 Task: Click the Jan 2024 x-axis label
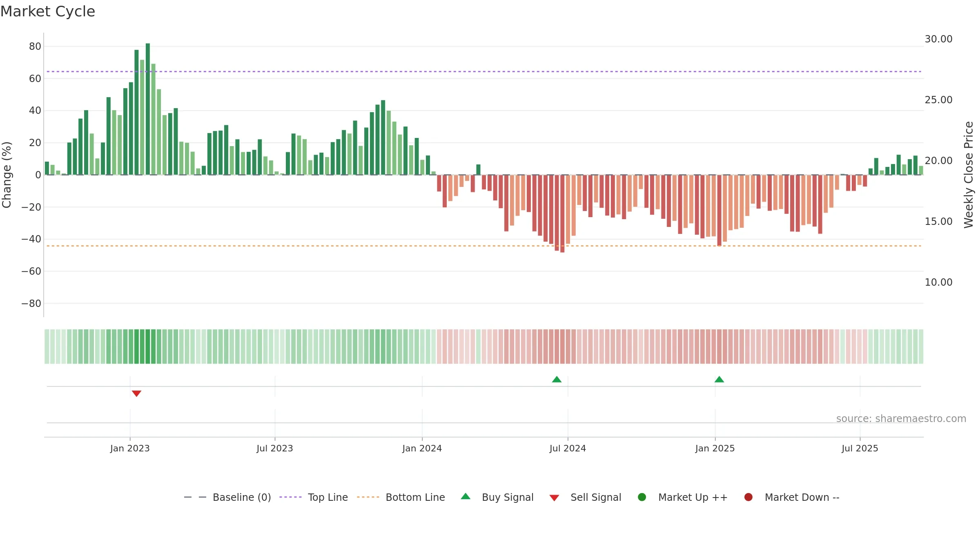(x=422, y=449)
